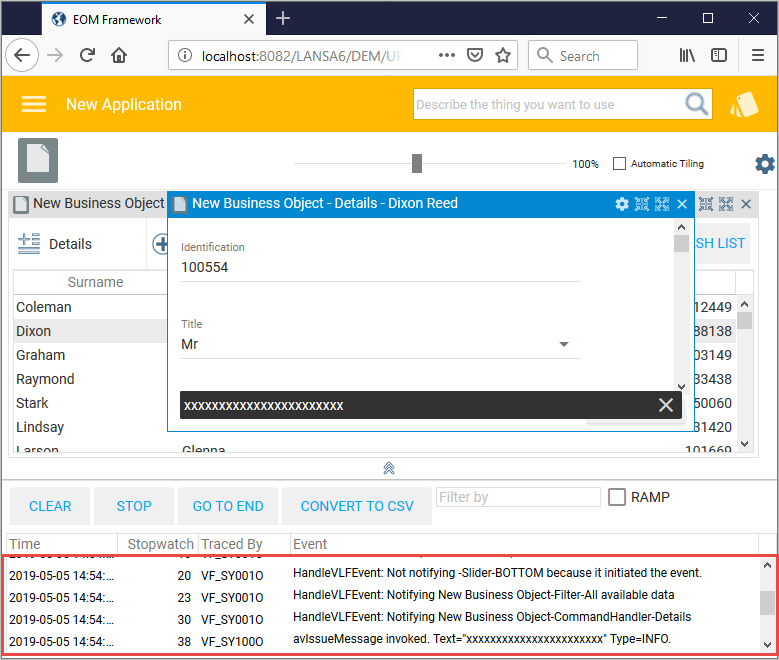Viewport: 779px width, 660px height.
Task: Click first tiling icon in Details window title
Action: [x=642, y=204]
